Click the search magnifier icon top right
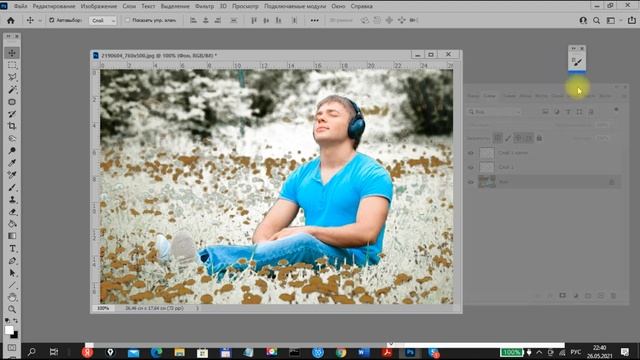 (596, 20)
